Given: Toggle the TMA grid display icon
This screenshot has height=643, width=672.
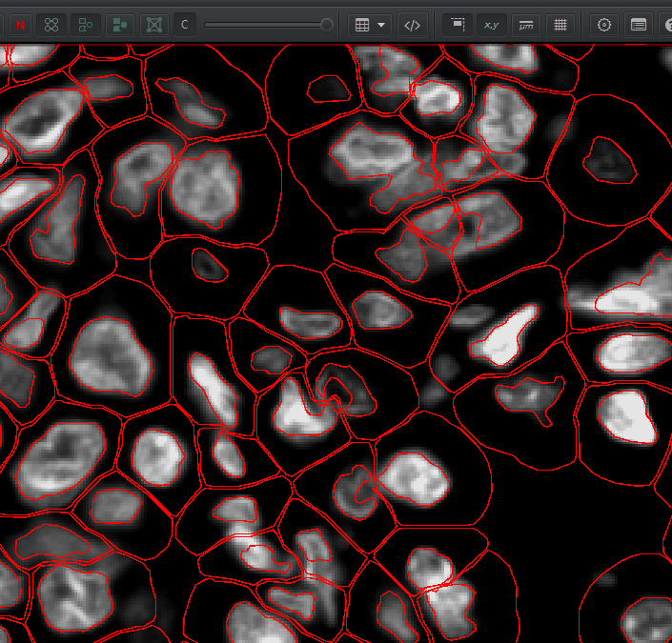Looking at the screenshot, I should click(51, 25).
